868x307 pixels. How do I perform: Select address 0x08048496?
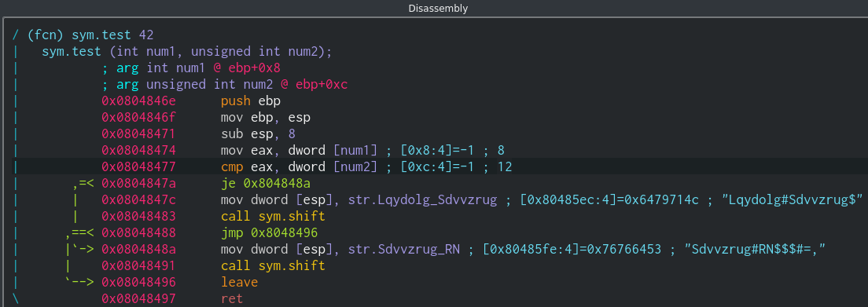pos(138,282)
